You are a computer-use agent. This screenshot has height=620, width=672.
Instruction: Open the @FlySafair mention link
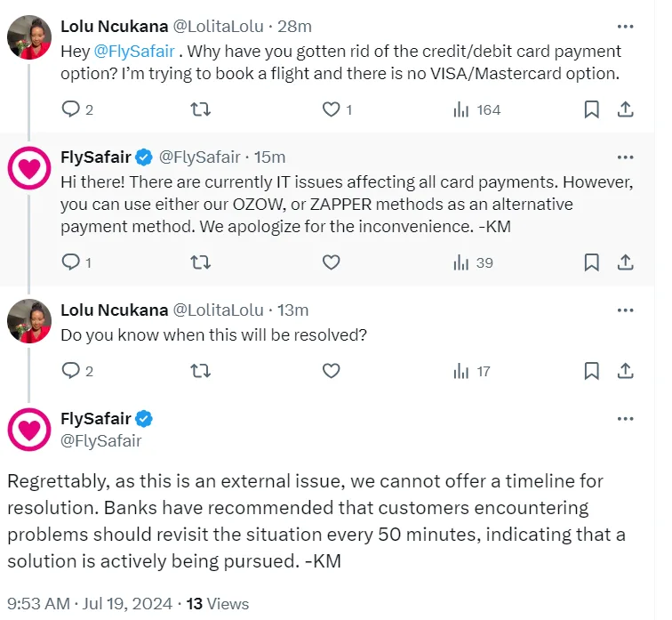[x=134, y=52]
